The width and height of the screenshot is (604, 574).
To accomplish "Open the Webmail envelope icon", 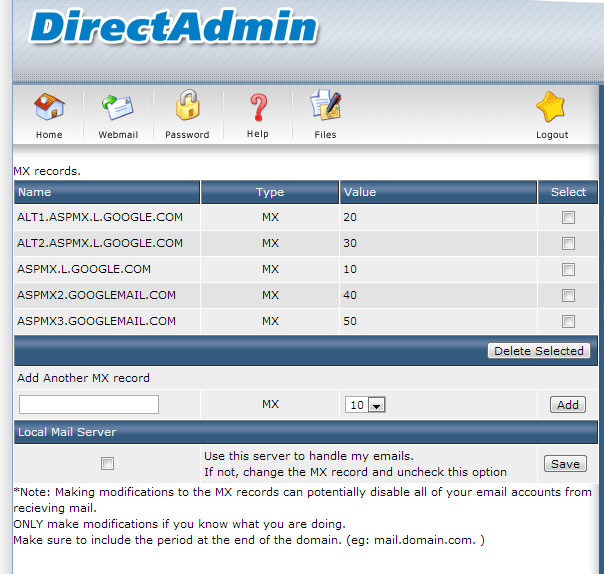I will [117, 107].
